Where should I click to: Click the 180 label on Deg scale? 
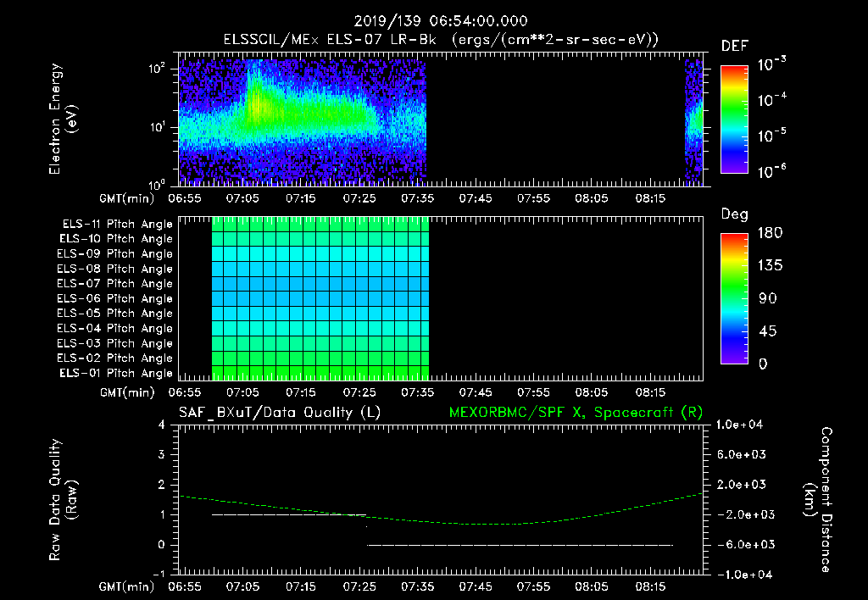click(770, 233)
